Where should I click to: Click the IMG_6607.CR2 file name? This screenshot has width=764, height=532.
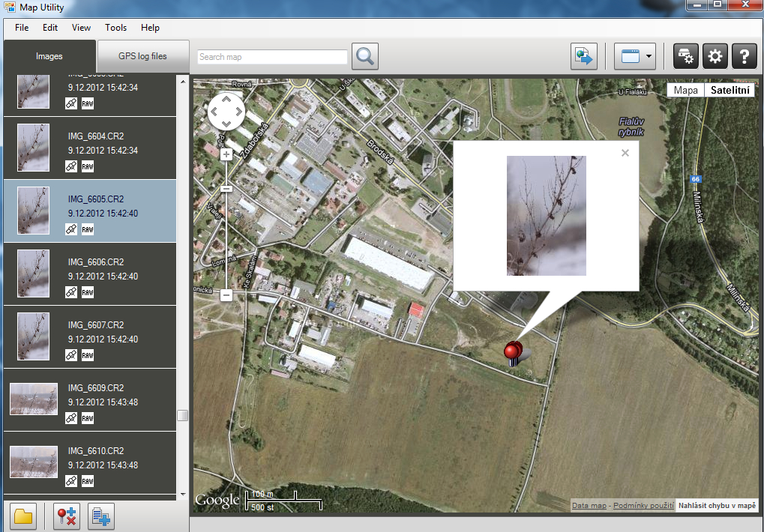click(x=96, y=324)
